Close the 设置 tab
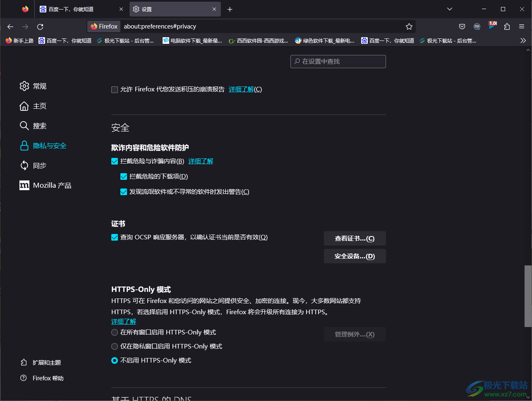This screenshot has width=532, height=401. (215, 9)
